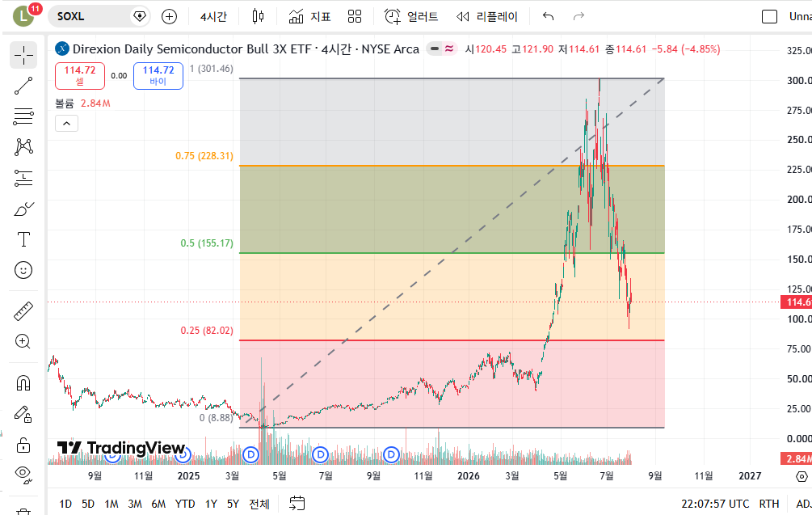Select the 1M time range
This screenshot has height=515, width=812.
111,504
